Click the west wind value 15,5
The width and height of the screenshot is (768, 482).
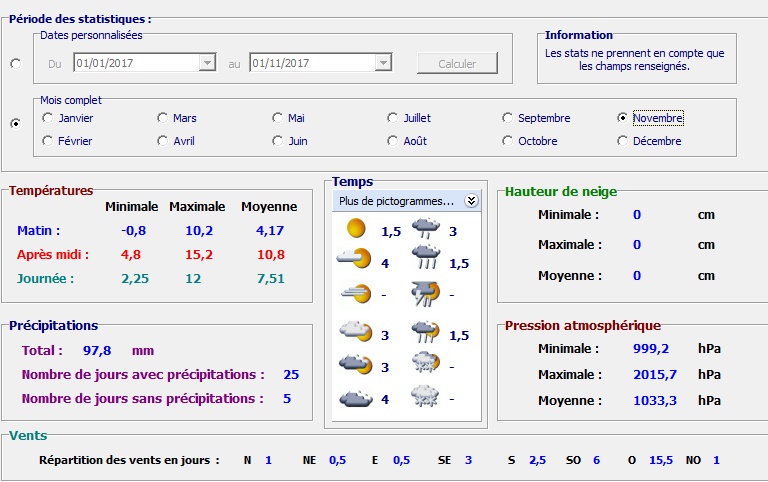(x=661, y=460)
